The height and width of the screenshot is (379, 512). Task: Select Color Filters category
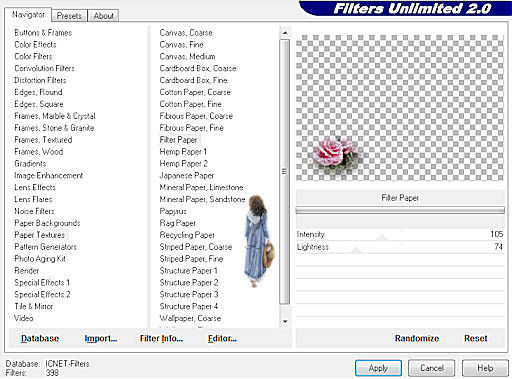(x=33, y=56)
